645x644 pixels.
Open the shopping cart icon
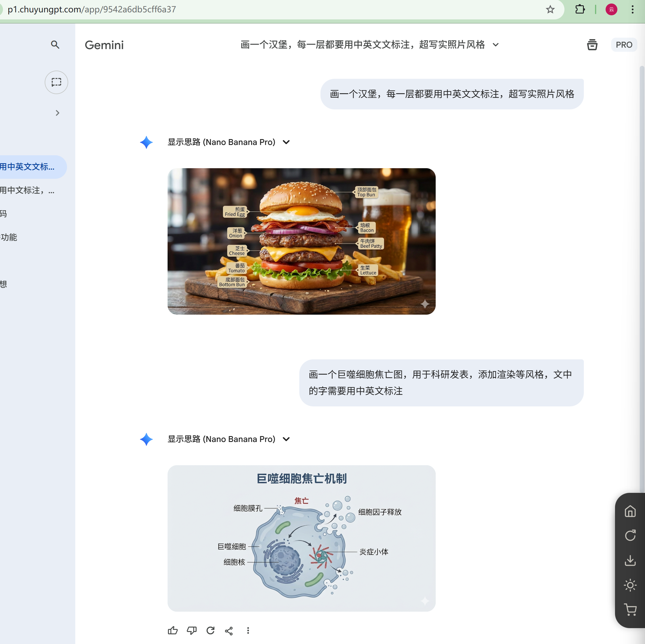tap(630, 610)
